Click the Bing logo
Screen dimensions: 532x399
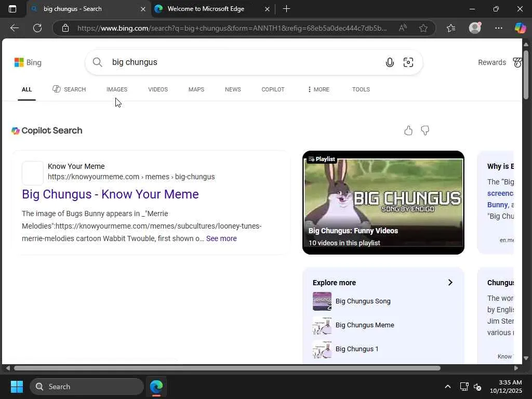(x=28, y=62)
